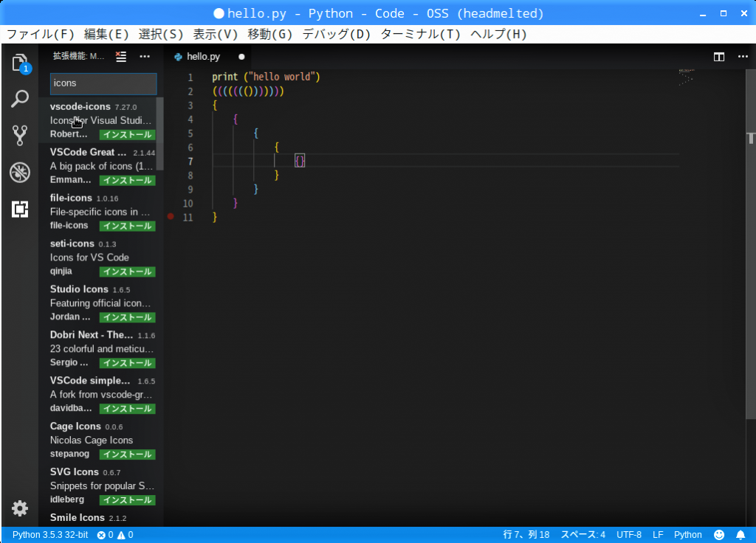Click the errors count in status bar

coord(105,535)
